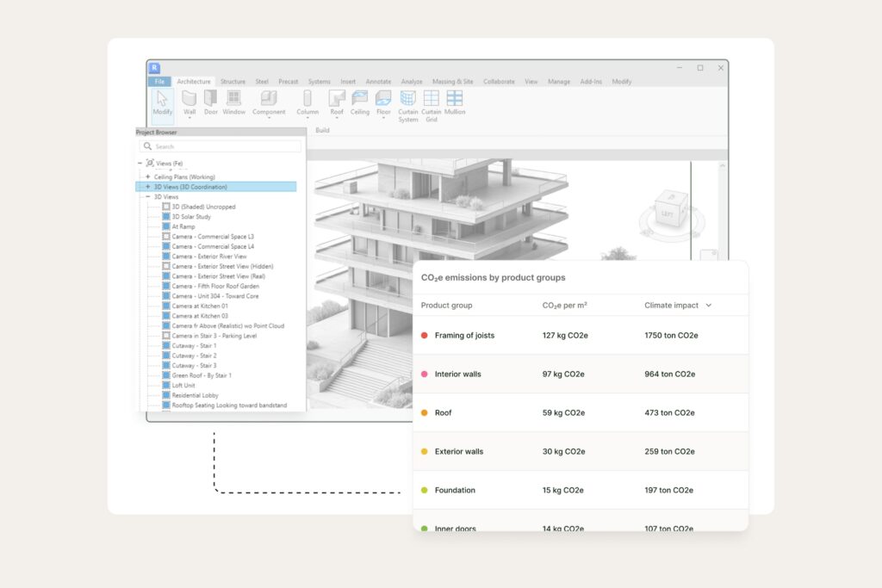Click the Curtain Grid tool
Screen dimensions: 882x588
tap(431, 100)
